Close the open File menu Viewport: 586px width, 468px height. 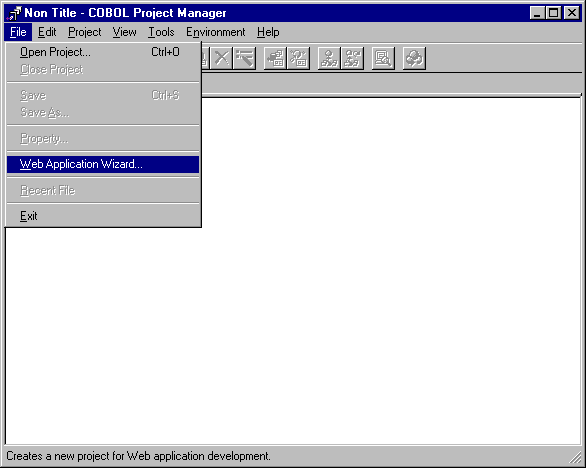[18, 32]
